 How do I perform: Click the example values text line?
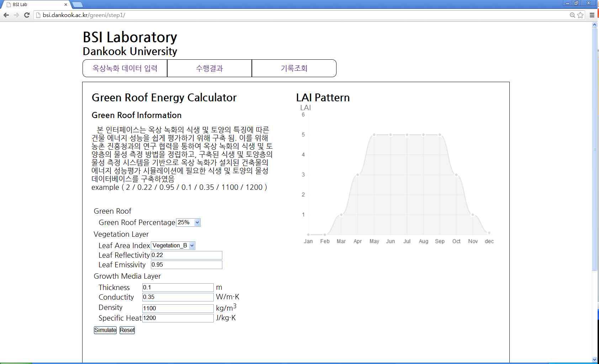click(x=179, y=187)
